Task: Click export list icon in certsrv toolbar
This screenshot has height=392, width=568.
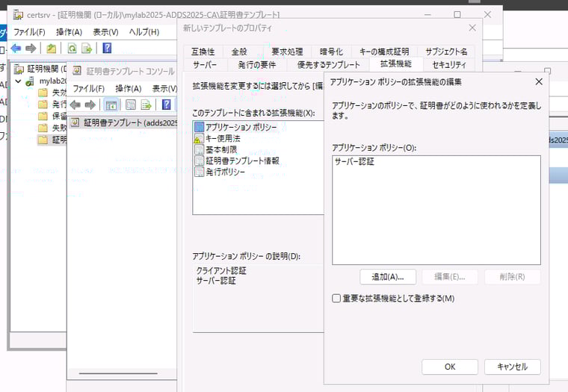Action: pyautogui.click(x=87, y=48)
